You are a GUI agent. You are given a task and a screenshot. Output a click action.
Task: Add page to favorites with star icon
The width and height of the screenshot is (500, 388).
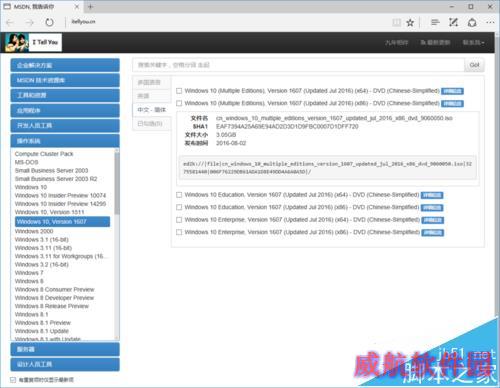[410, 22]
